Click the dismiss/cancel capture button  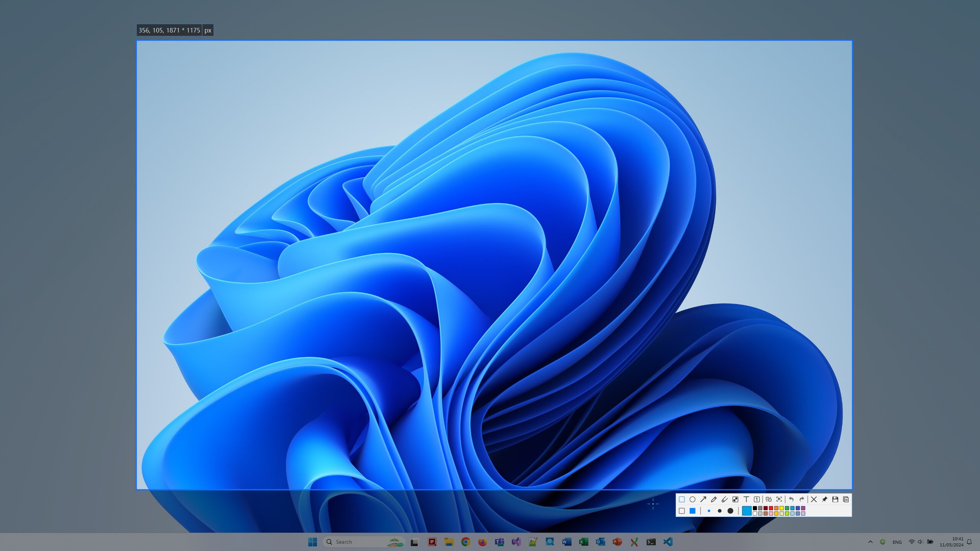coord(814,499)
